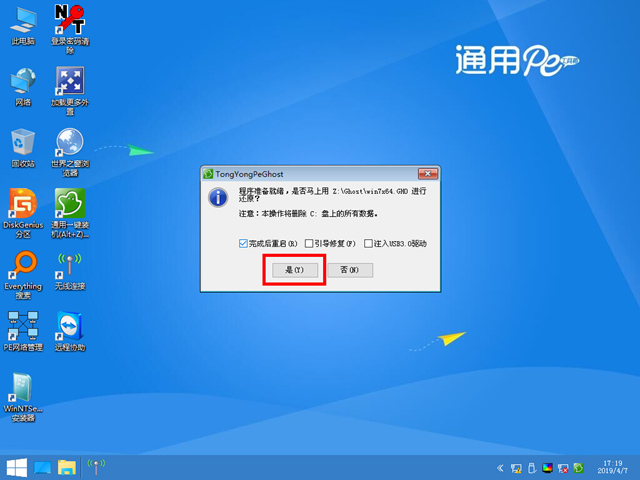Enable the 引导修复(F) checkbox

(309, 244)
